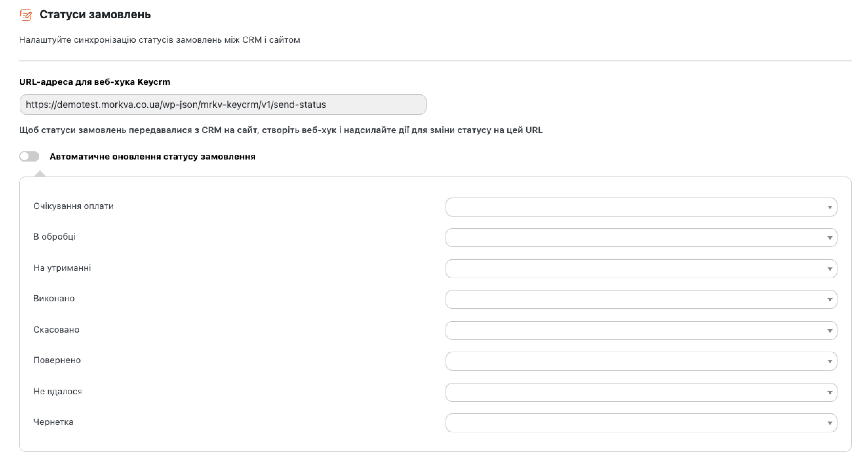Image resolution: width=868 pixels, height=467 pixels.
Task: Open the Очікування оплати status dropdown
Action: point(641,207)
